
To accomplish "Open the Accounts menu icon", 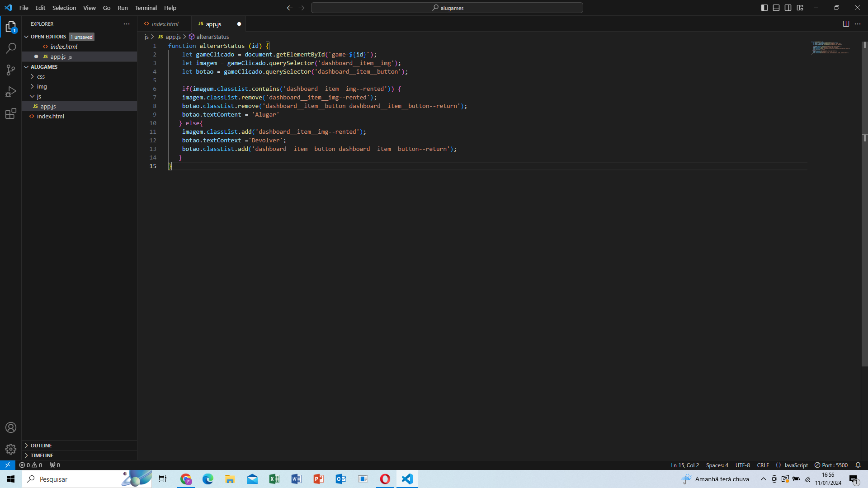I will pyautogui.click(x=11, y=427).
